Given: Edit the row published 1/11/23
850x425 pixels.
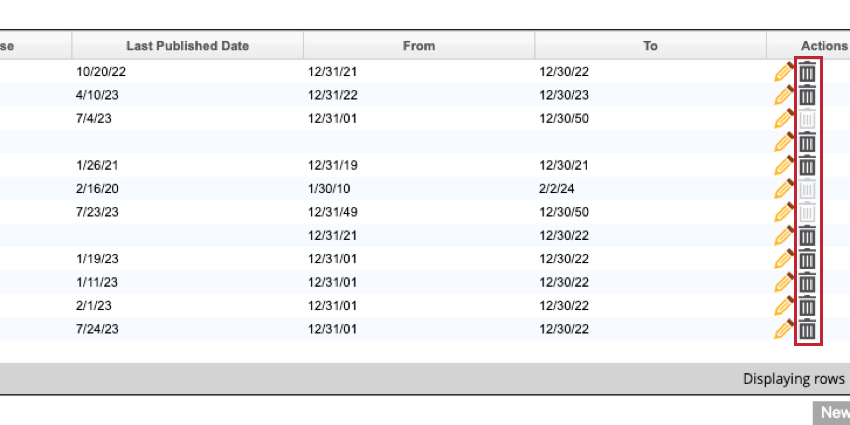Looking at the screenshot, I should tap(784, 283).
